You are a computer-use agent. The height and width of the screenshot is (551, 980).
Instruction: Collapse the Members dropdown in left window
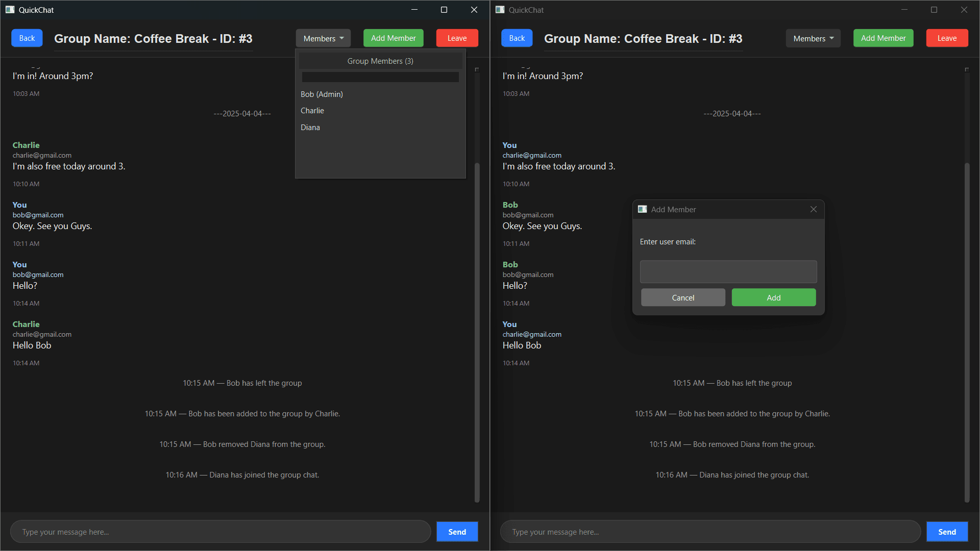[x=323, y=38]
